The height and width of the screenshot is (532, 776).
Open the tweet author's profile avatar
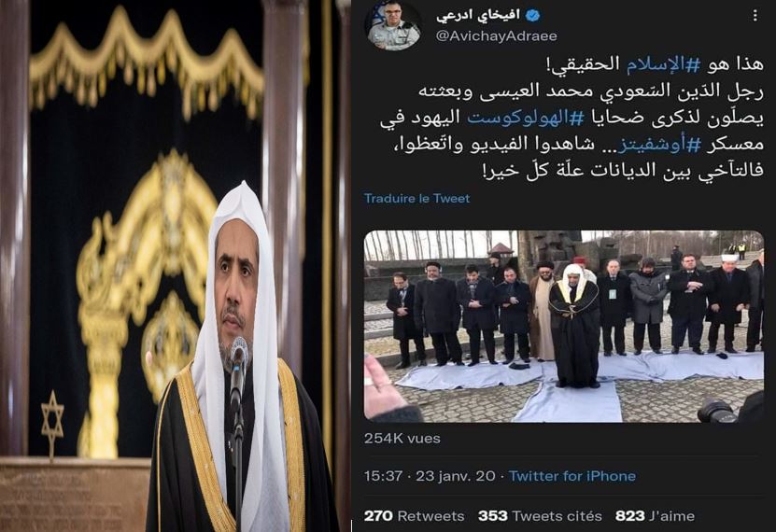tap(393, 25)
